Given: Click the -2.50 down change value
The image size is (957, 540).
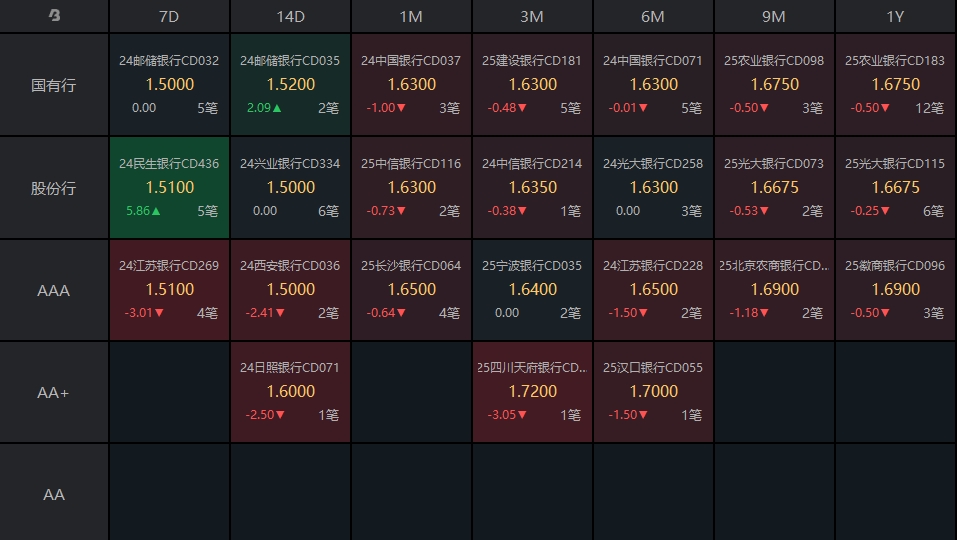Looking at the screenshot, I should click(265, 415).
